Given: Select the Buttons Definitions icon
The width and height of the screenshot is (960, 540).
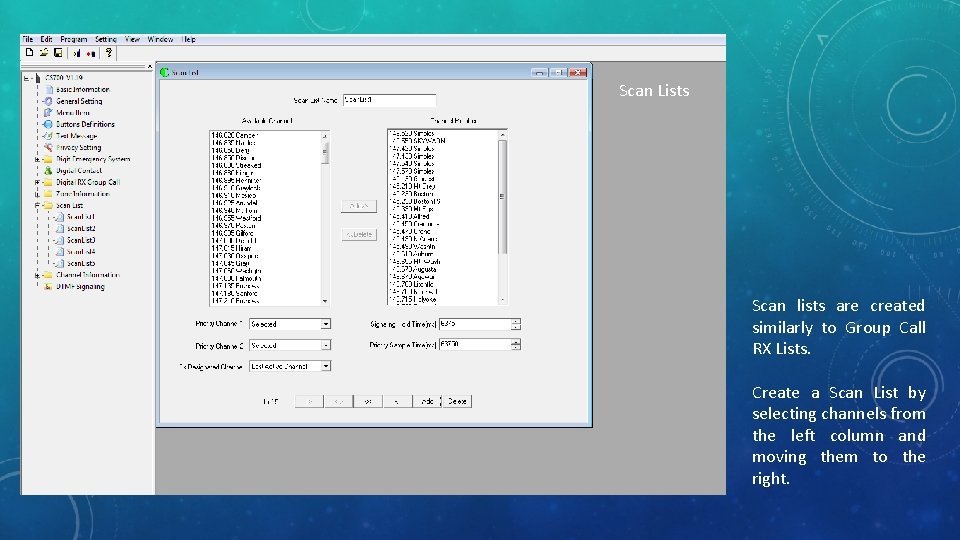Looking at the screenshot, I should tap(48, 124).
